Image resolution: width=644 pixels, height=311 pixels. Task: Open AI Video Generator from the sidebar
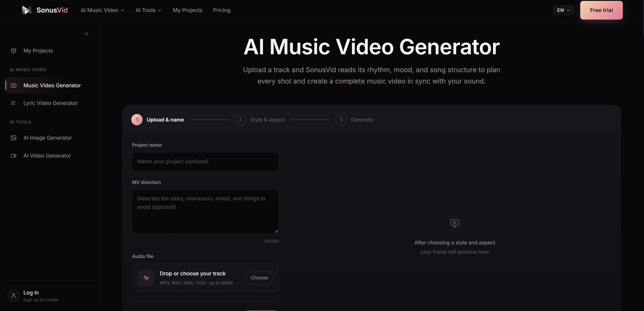[x=50, y=155]
